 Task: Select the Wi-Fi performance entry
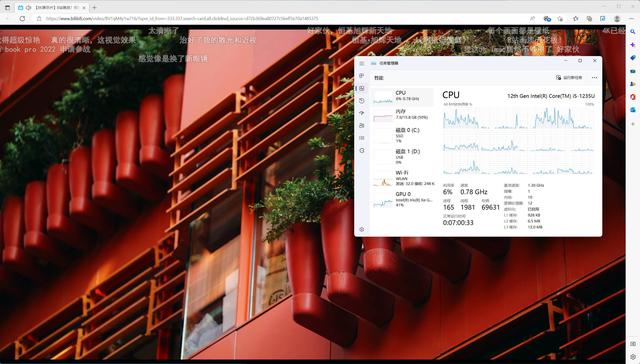pos(402,178)
